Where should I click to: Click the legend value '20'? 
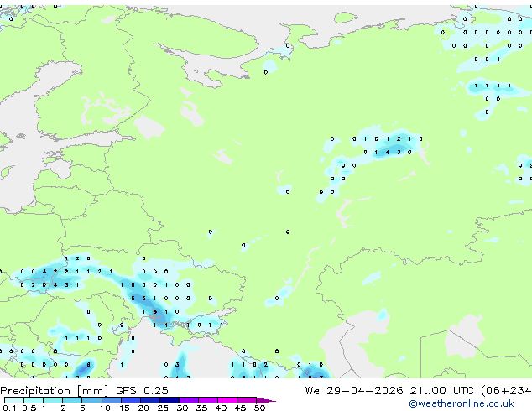point(143,408)
